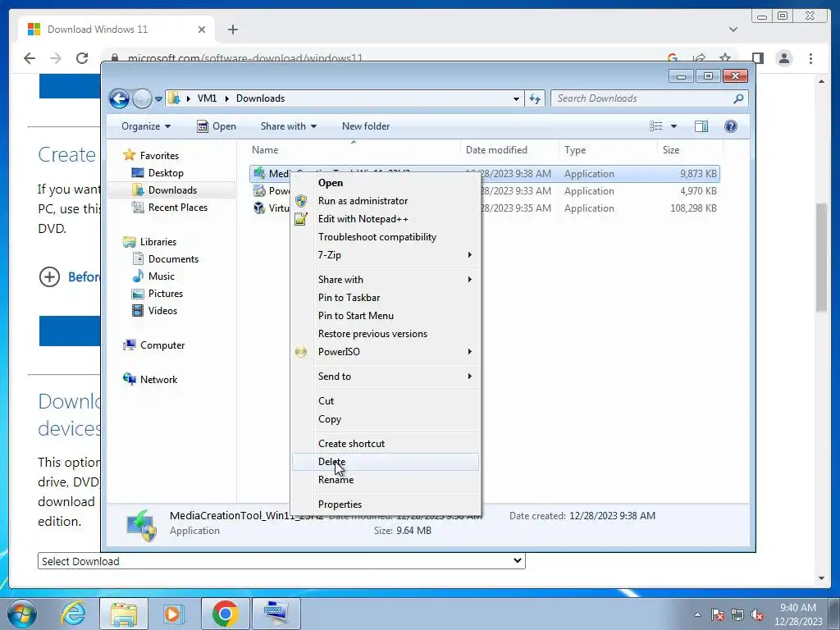Choose Troubleshoot compatibility

[x=386, y=237]
